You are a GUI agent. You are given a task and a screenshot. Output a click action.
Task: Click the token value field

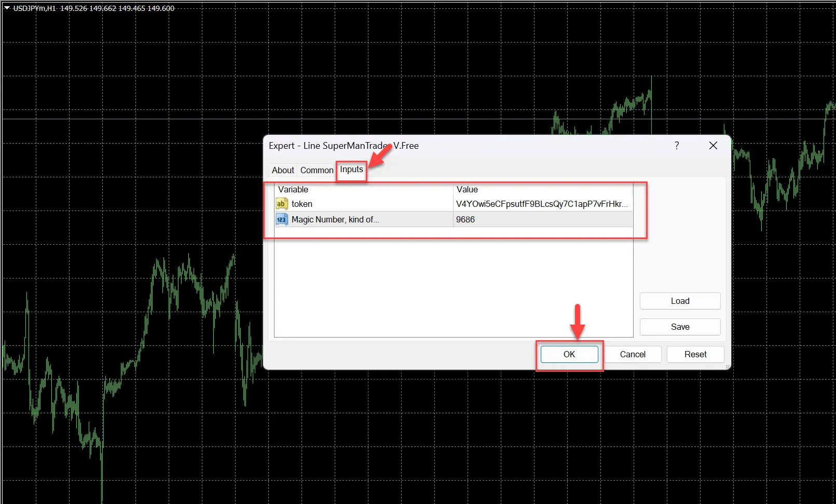542,204
